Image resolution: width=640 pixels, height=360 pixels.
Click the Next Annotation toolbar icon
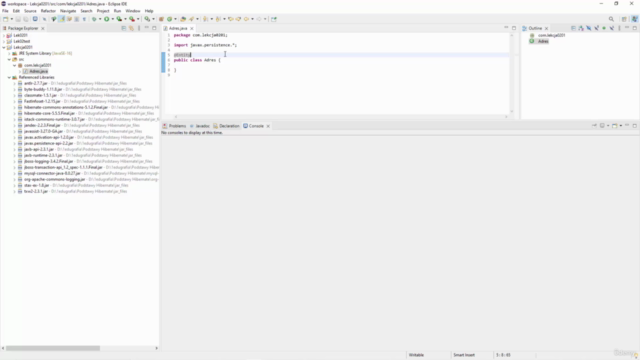(205, 19)
